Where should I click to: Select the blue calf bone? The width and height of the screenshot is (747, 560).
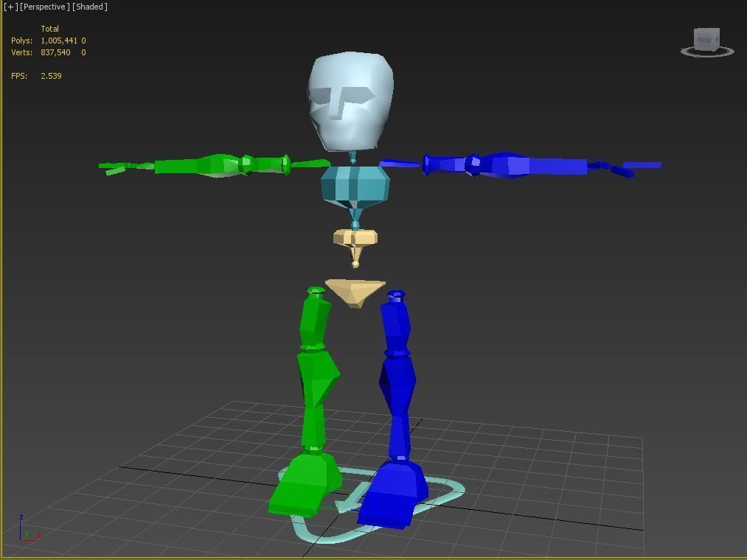tap(397, 408)
